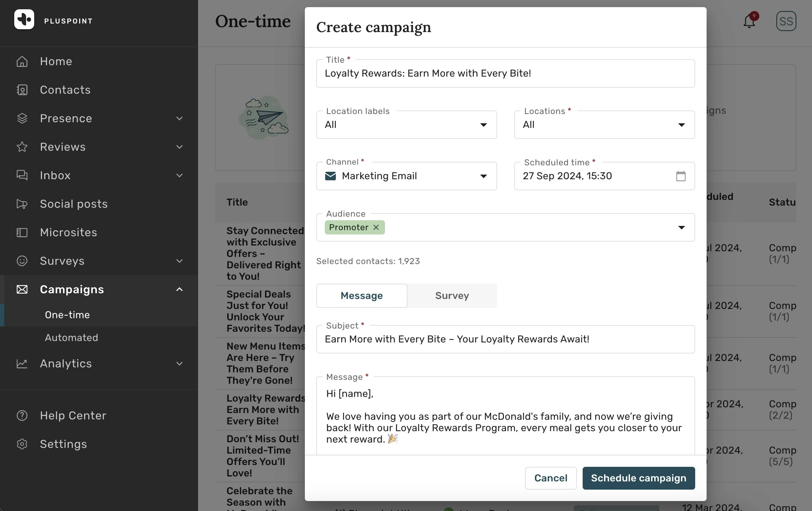The height and width of the screenshot is (511, 812).
Task: Collapse the Campaigns sidebar section
Action: (x=179, y=289)
